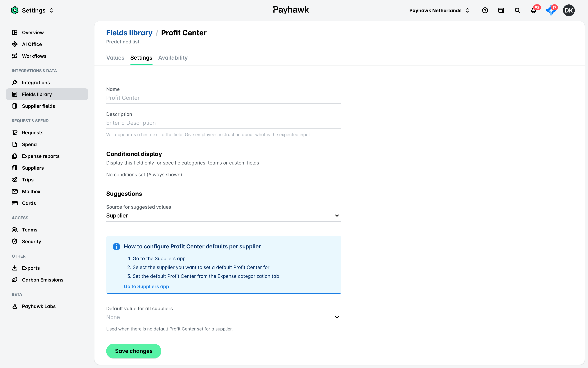Click the Payhawk logo
The height and width of the screenshot is (368, 588).
coord(291,10)
